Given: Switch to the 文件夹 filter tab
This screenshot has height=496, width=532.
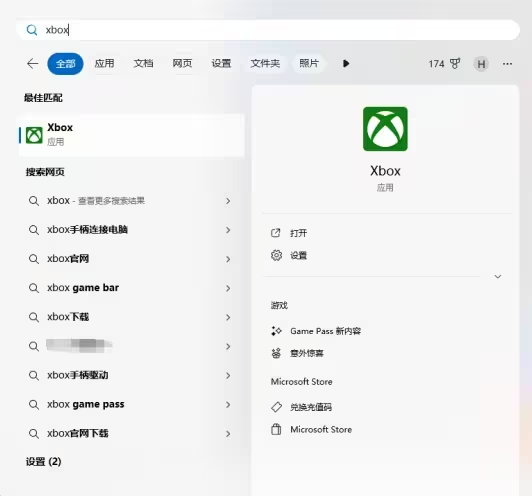Looking at the screenshot, I should 265,63.
